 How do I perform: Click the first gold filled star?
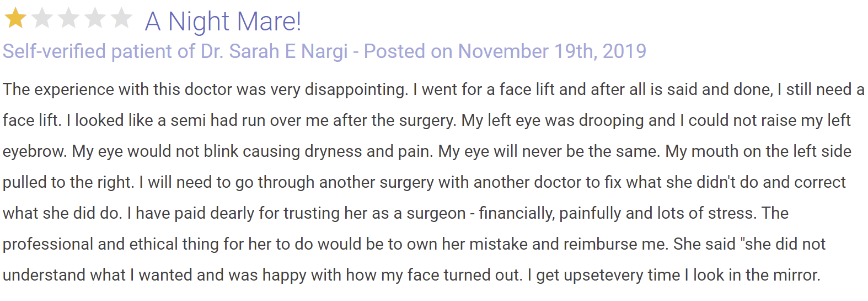[x=15, y=18]
